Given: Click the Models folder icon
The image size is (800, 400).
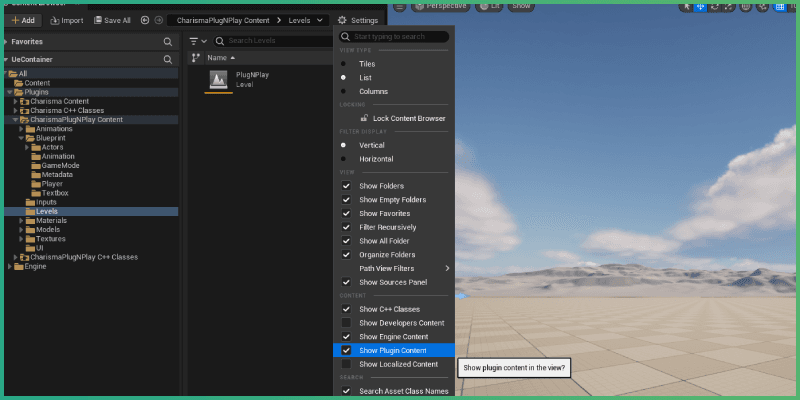Looking at the screenshot, I should (x=30, y=230).
